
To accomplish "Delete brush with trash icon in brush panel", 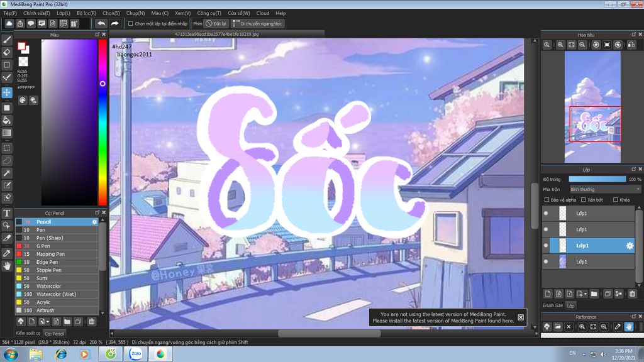I will click(92, 321).
